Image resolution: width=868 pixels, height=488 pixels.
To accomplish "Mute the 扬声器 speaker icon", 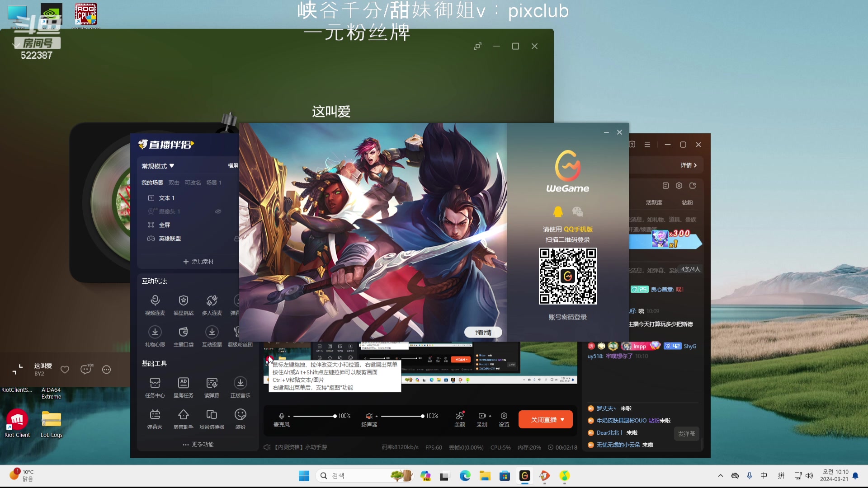I will tap(369, 416).
